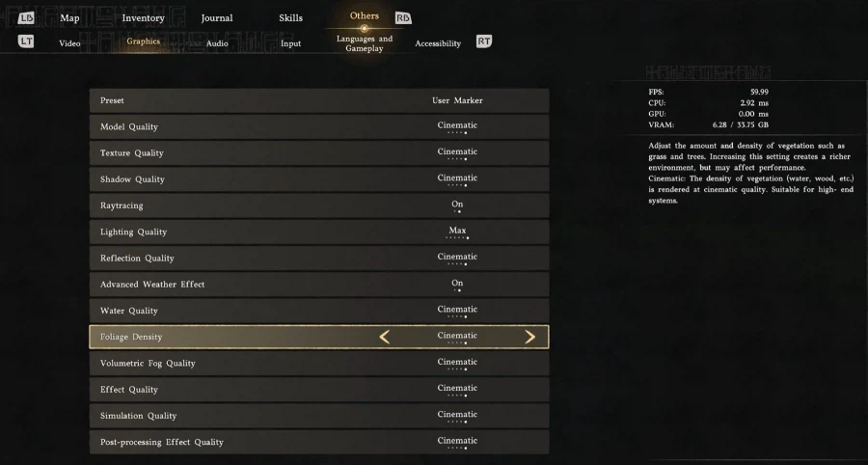Open the Skills tab
This screenshot has height=465, width=868.
(290, 17)
